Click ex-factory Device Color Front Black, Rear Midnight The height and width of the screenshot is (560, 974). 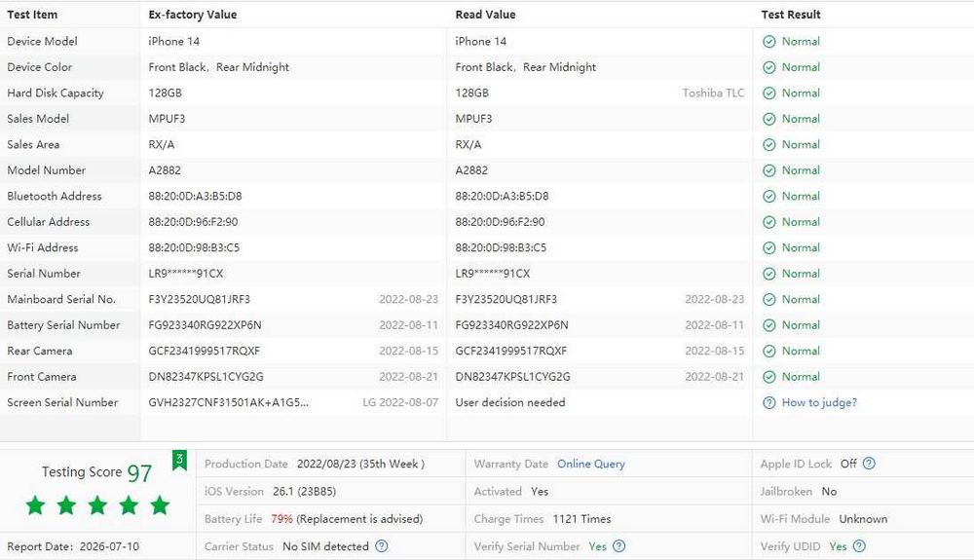pos(218,67)
